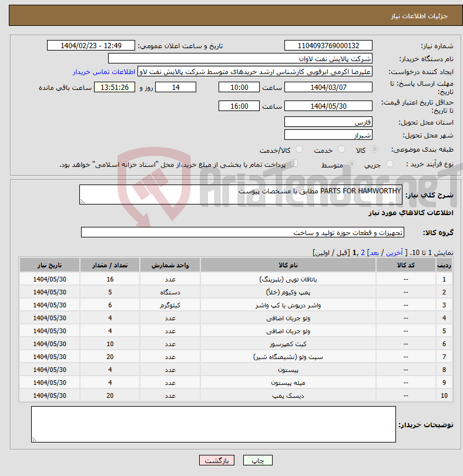463x476 pixels.
Task: Select row 5 ولو جریان اضافی
Action: tap(236, 331)
